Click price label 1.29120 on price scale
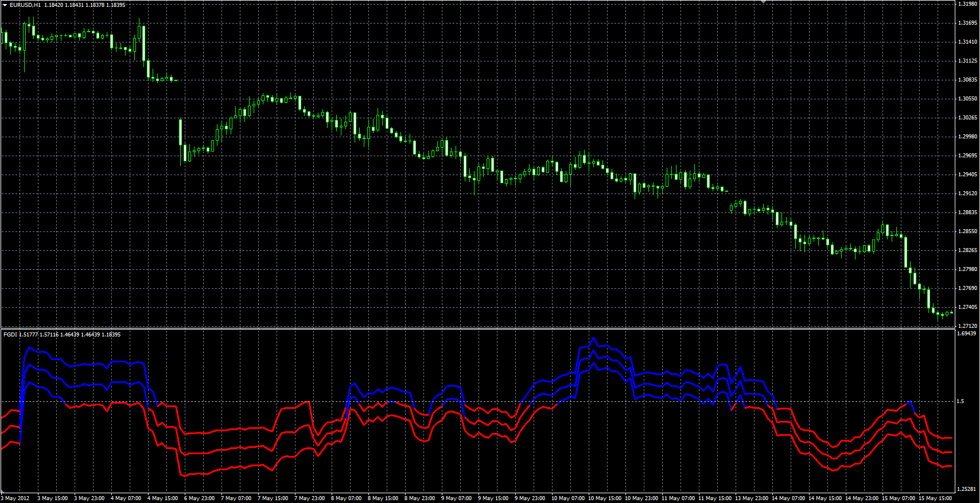 (x=967, y=194)
